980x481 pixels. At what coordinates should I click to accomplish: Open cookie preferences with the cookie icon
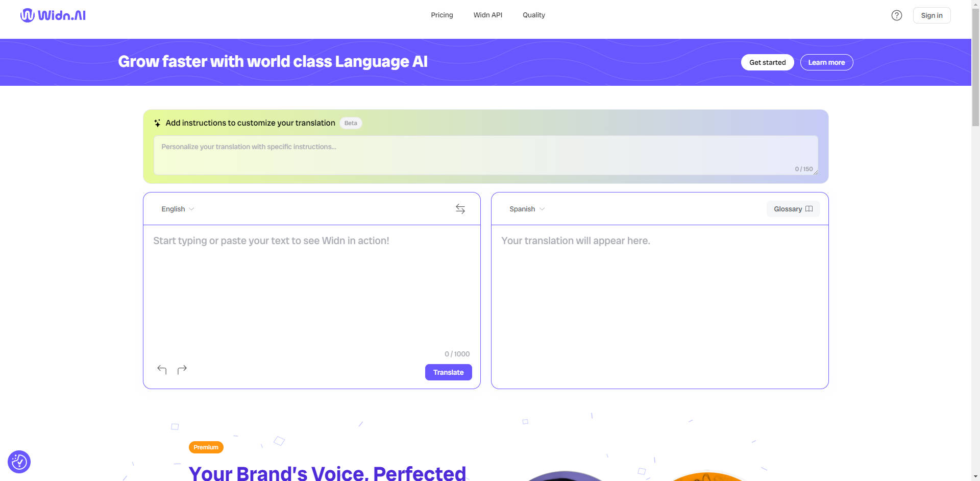pyautogui.click(x=19, y=462)
